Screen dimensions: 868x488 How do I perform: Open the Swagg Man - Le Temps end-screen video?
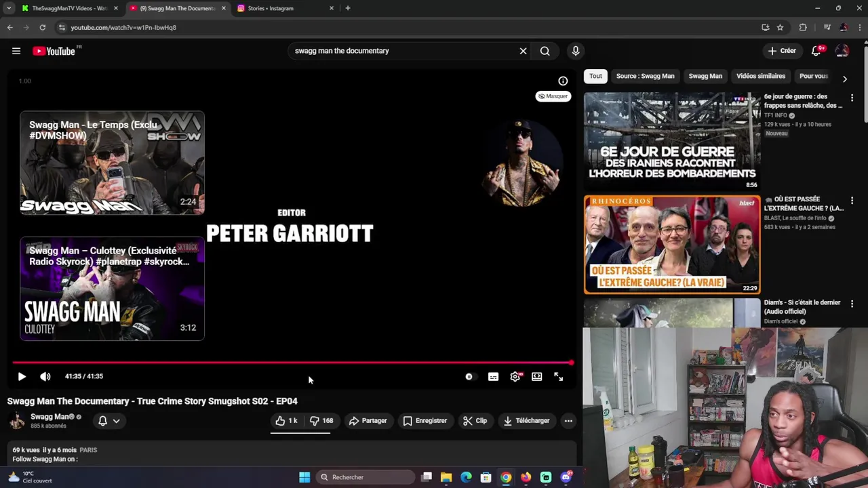click(x=112, y=163)
